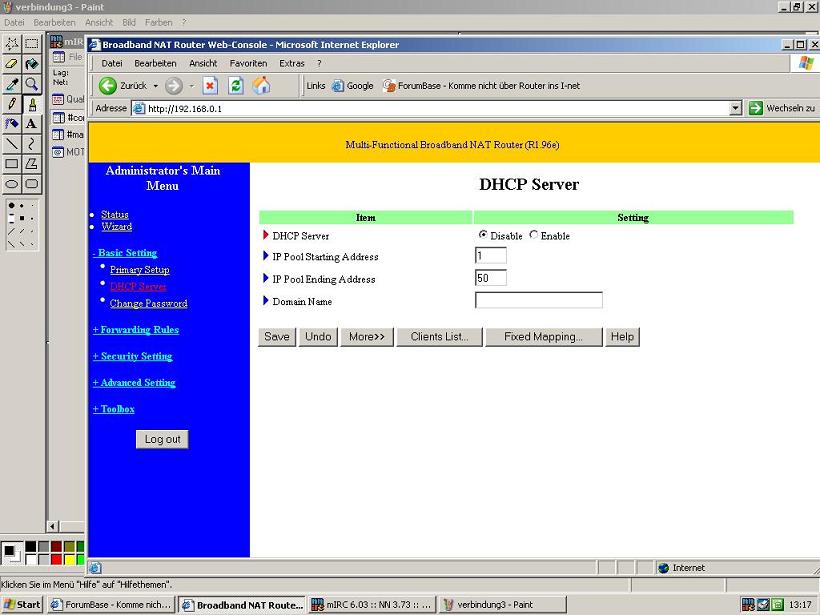Select the Disable radio for DHCP Server
This screenshot has height=615, width=820.
pos(483,235)
